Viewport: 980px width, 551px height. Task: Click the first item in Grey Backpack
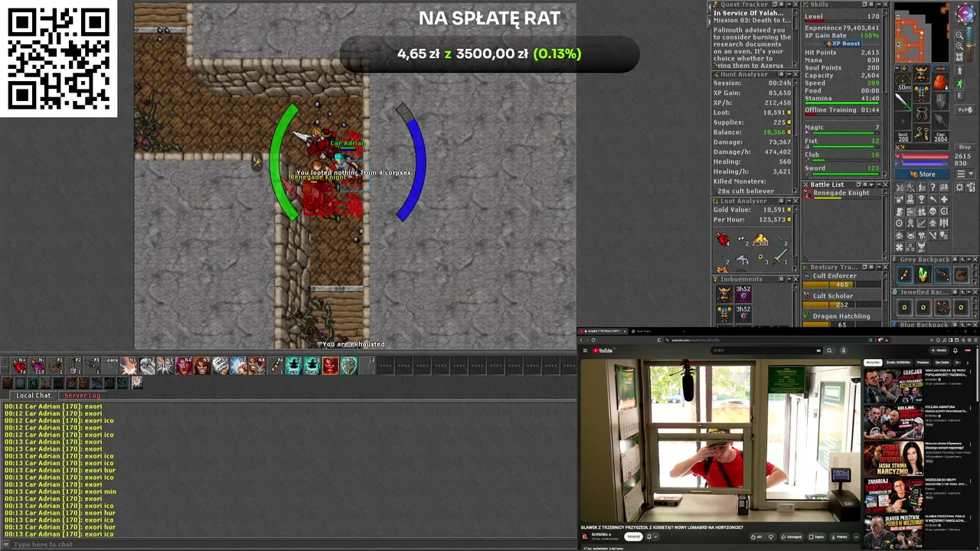click(x=903, y=274)
